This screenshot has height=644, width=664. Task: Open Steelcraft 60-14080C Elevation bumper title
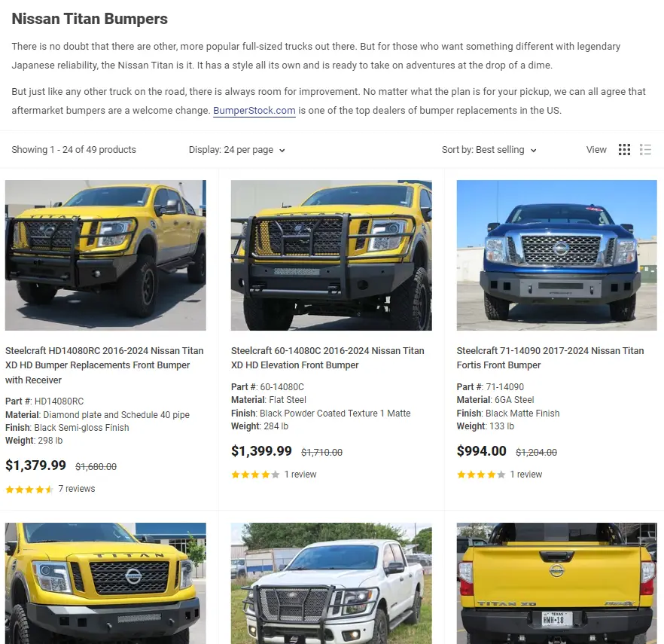tap(327, 358)
